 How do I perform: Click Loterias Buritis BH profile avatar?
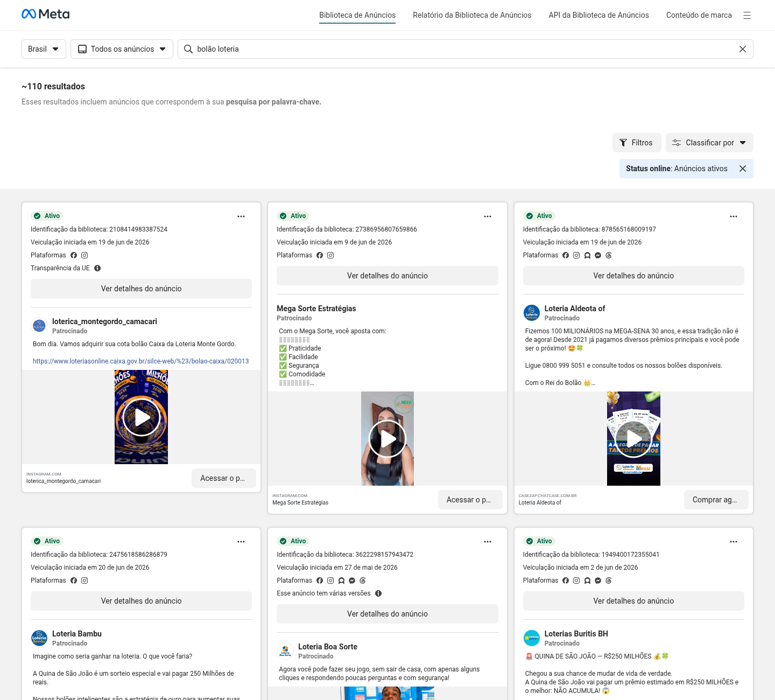click(x=532, y=638)
